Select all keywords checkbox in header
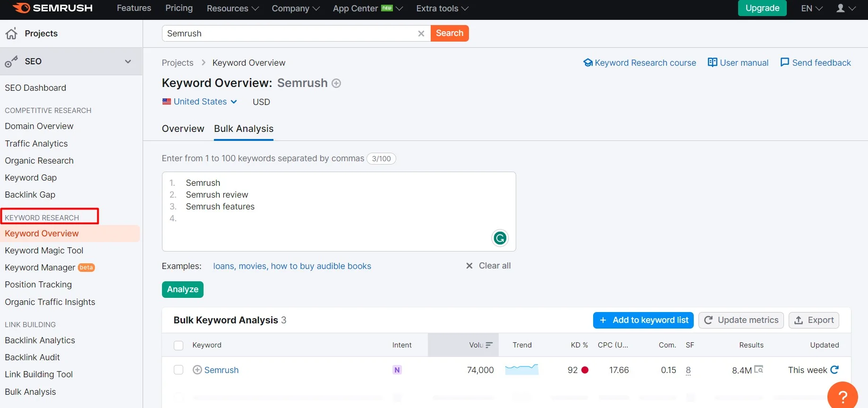The image size is (868, 408). 179,346
